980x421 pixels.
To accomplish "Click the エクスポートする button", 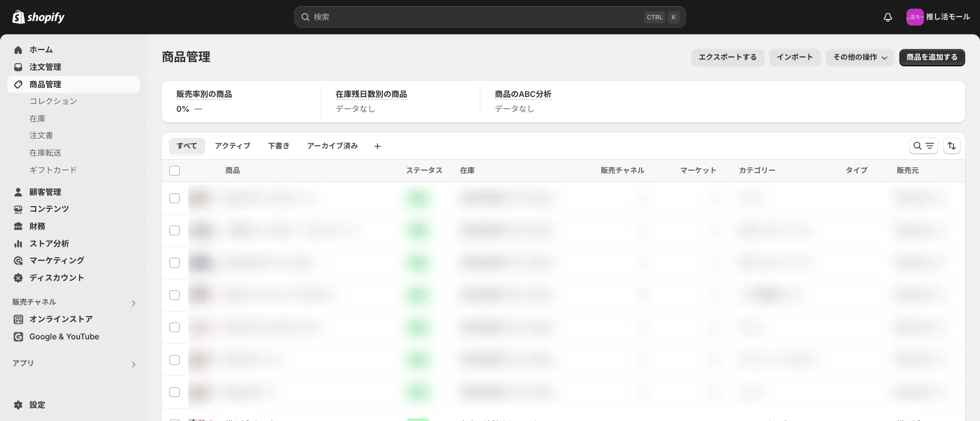I will coord(727,57).
